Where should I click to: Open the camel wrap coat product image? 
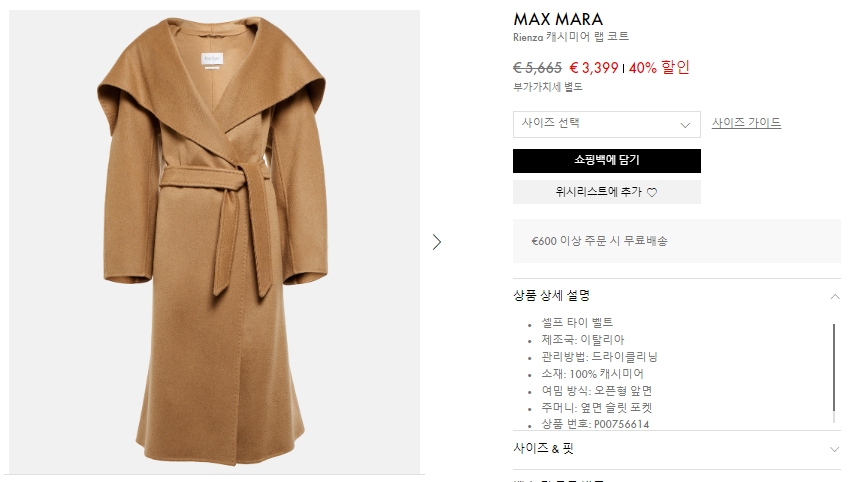(x=214, y=242)
